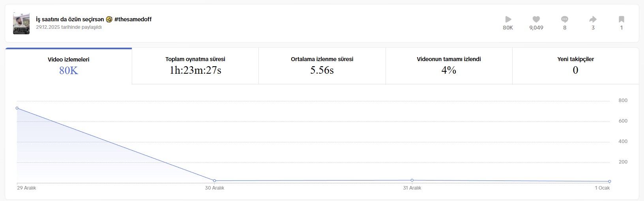Click the share arrow icon
This screenshot has height=201, width=644.
coord(593,19)
